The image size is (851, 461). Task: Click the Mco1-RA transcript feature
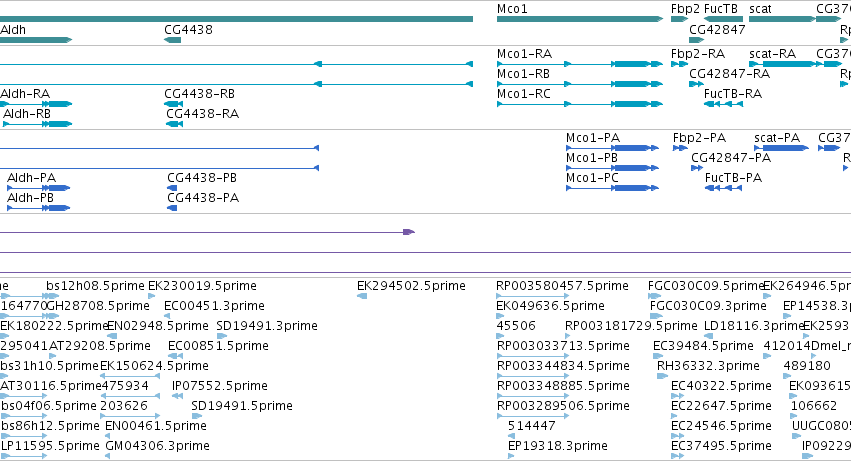[580, 64]
